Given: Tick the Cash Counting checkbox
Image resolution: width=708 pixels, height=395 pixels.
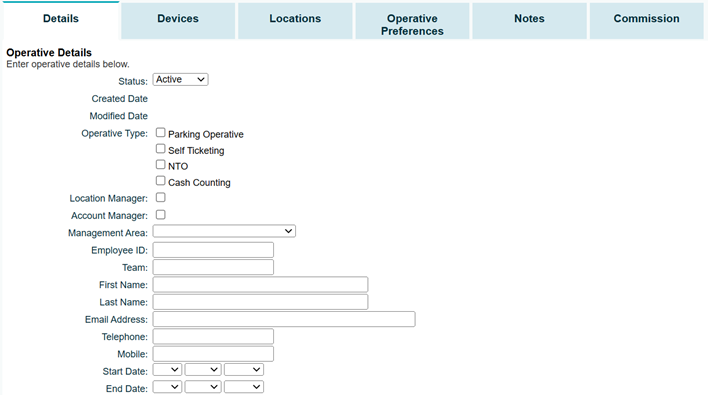Looking at the screenshot, I should tap(160, 181).
